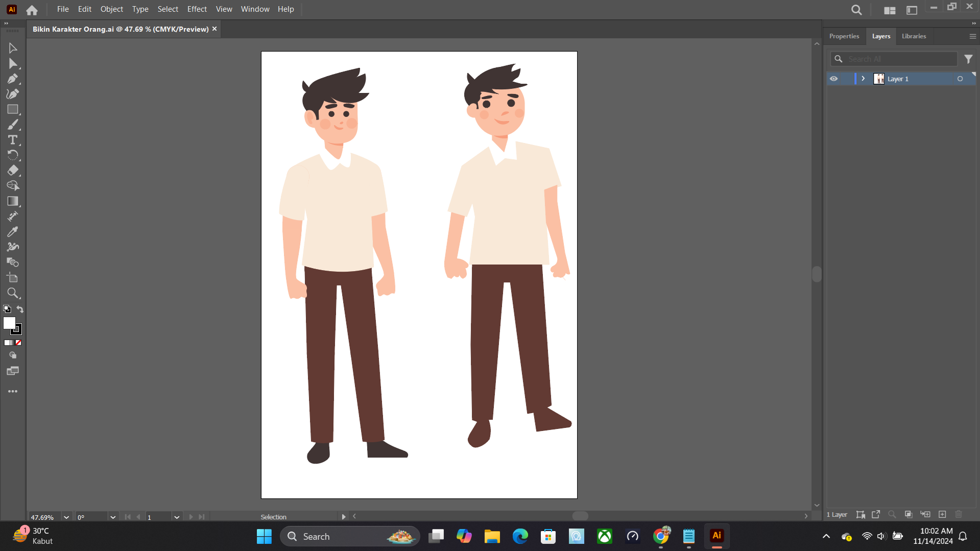This screenshot has width=980, height=551.
Task: Click the vertical canvas scrollbar thumb
Action: pos(817,274)
